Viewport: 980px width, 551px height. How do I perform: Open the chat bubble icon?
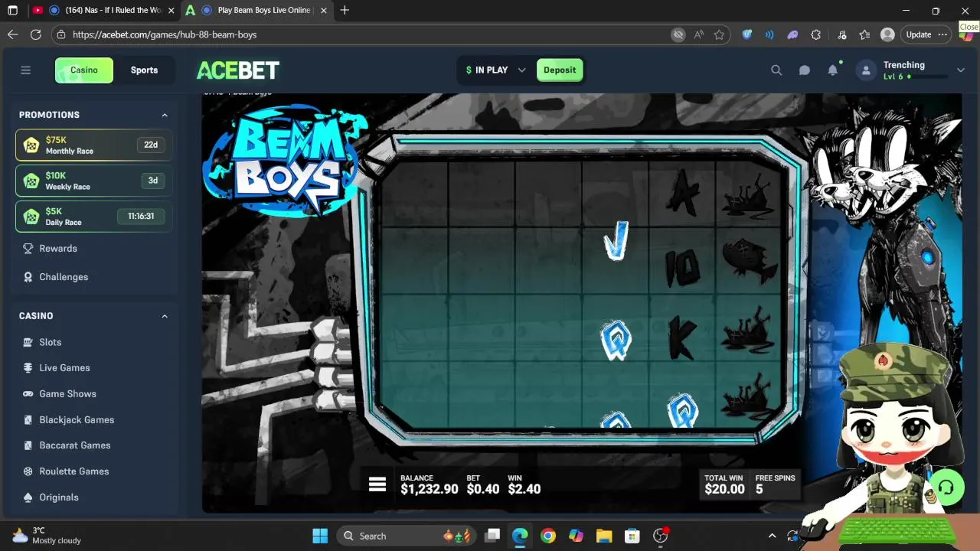click(x=805, y=70)
